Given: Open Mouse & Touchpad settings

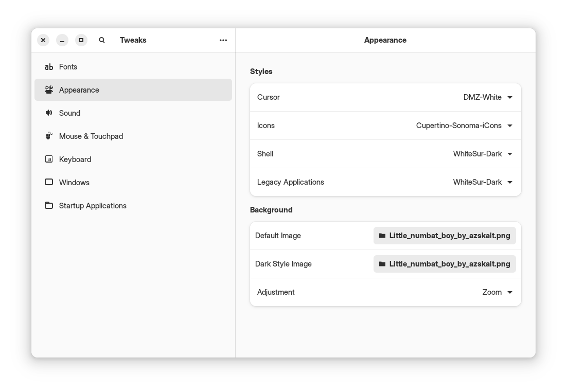Looking at the screenshot, I should [133, 136].
